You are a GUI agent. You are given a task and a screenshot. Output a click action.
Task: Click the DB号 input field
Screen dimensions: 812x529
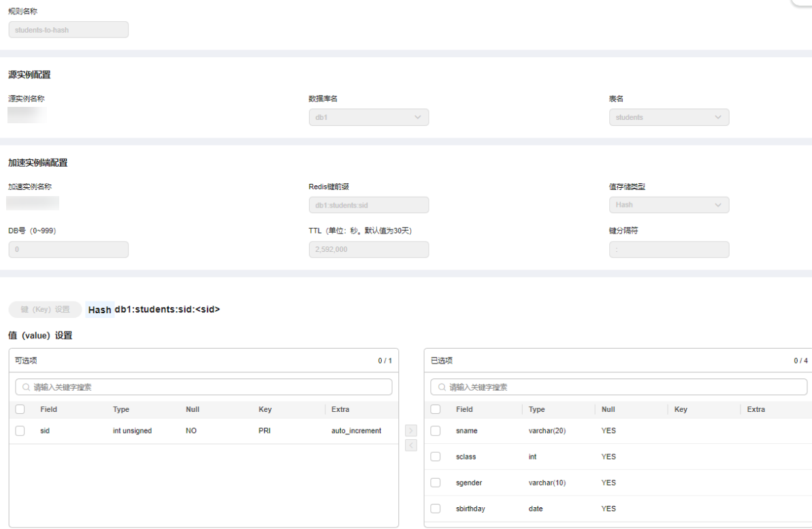pos(68,250)
